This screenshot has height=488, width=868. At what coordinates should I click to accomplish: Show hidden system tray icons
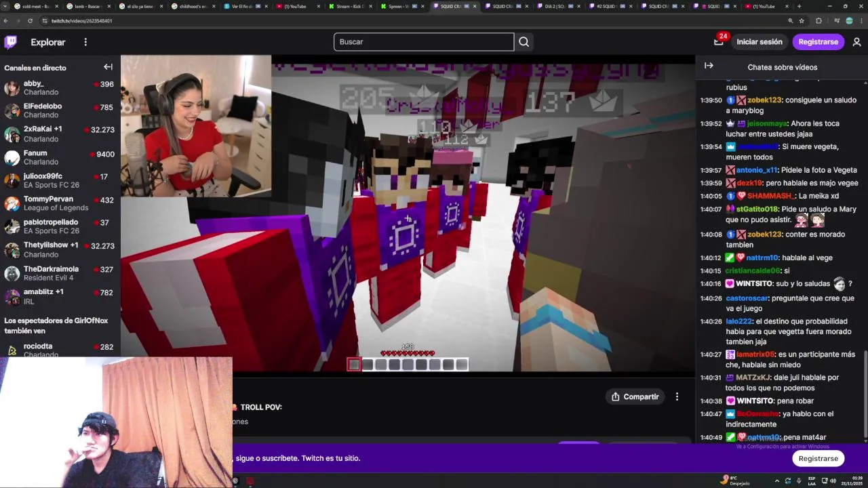[x=777, y=481]
